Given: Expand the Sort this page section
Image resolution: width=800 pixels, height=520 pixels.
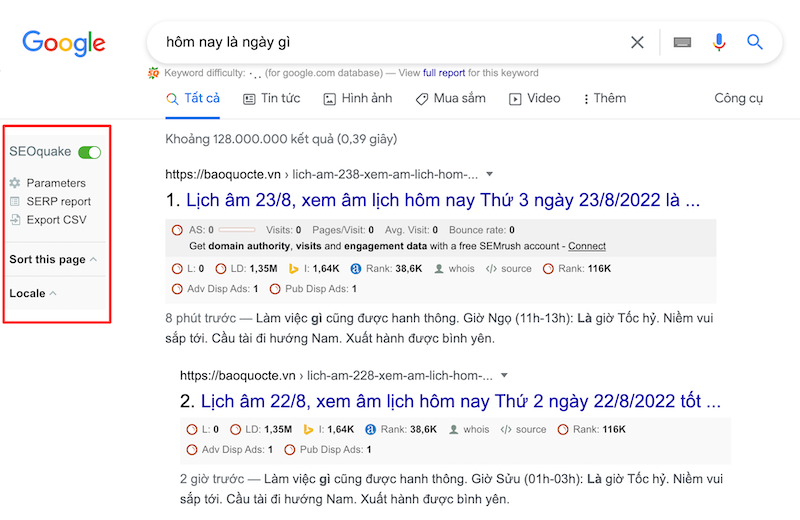Looking at the screenshot, I should (x=53, y=259).
